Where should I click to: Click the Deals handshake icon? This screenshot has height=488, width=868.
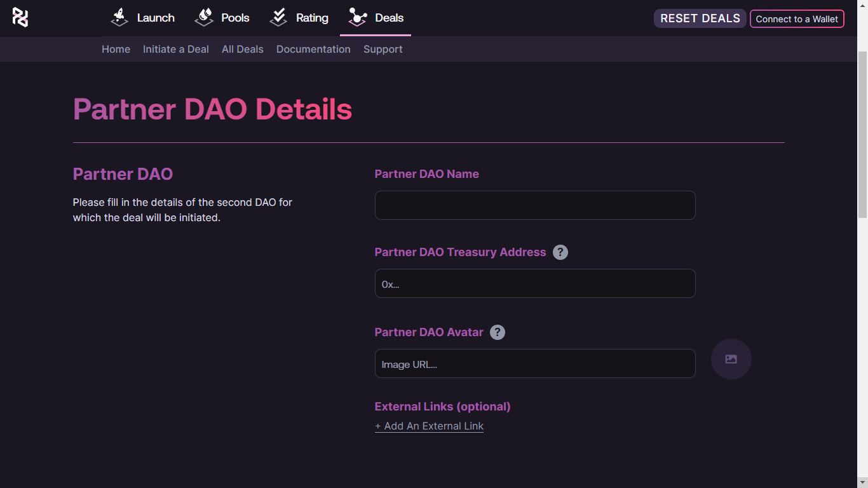pyautogui.click(x=357, y=17)
